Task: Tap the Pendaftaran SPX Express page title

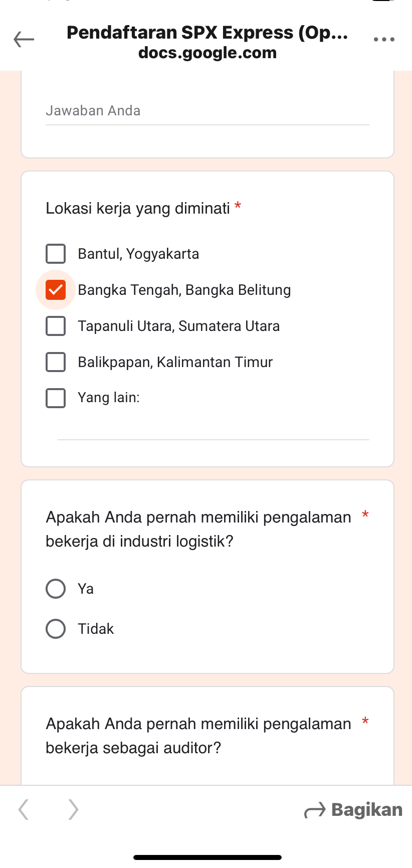Action: point(207,33)
